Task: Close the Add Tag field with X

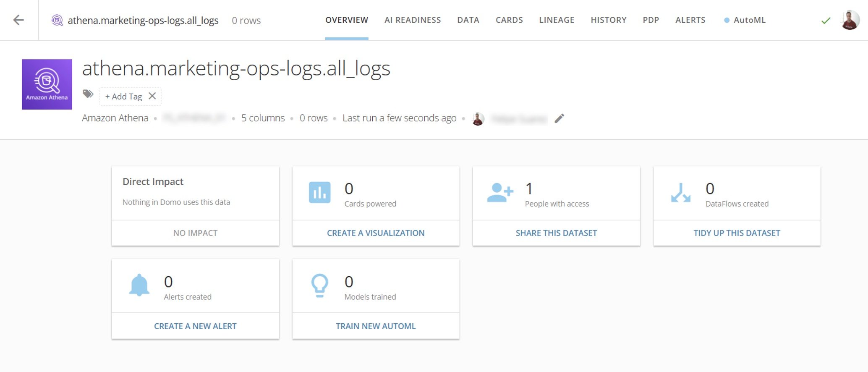Action: [x=152, y=96]
